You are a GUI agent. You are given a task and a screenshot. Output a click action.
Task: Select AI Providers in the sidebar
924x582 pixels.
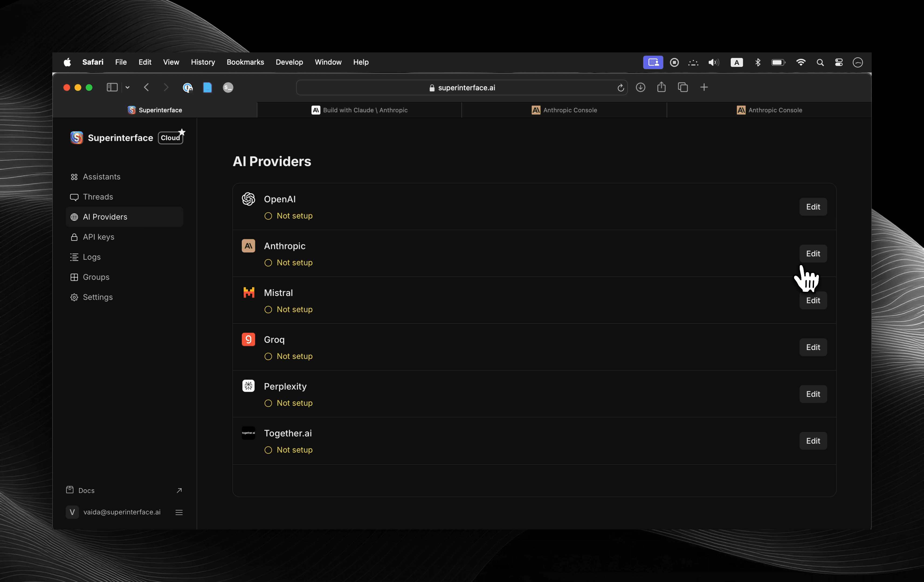(x=124, y=217)
